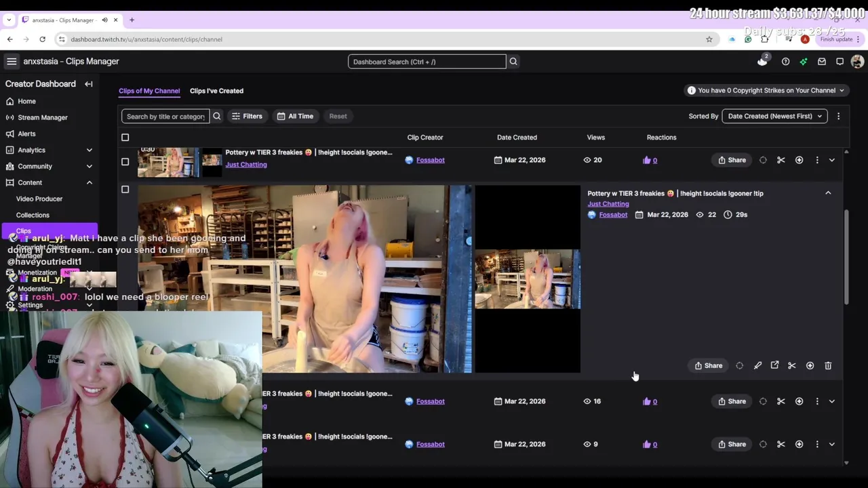Open the Sorted By Date Created dropdown

point(774,116)
